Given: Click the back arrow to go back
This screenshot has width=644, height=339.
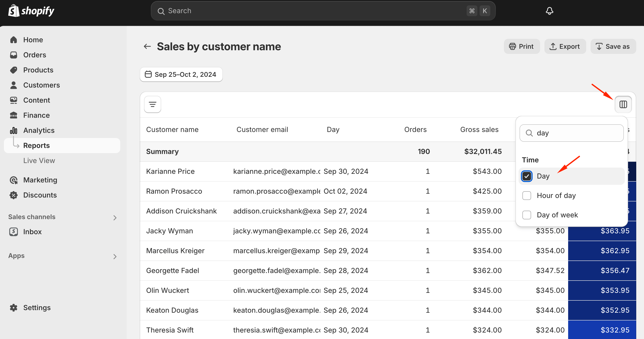Looking at the screenshot, I should pyautogui.click(x=147, y=47).
